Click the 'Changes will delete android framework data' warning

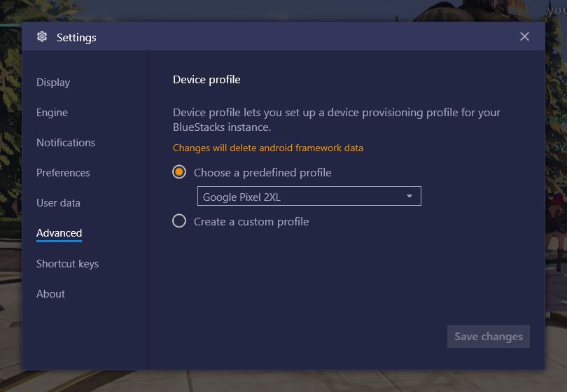point(268,148)
